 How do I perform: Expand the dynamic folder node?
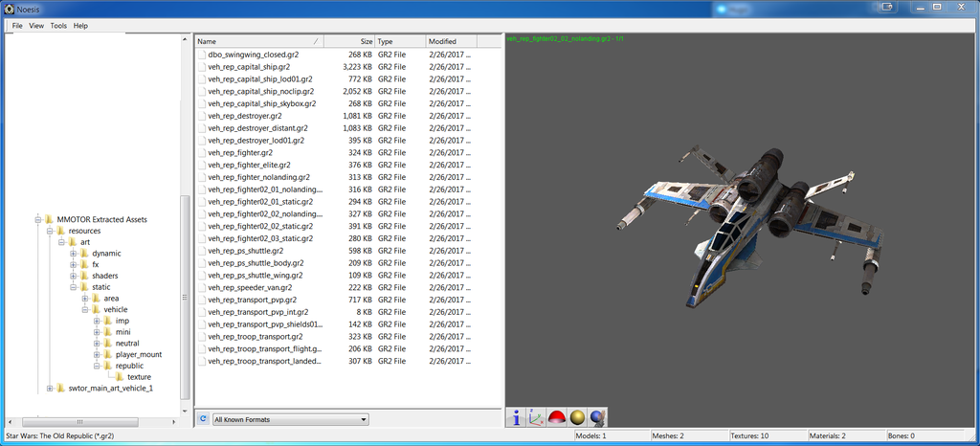[73, 253]
